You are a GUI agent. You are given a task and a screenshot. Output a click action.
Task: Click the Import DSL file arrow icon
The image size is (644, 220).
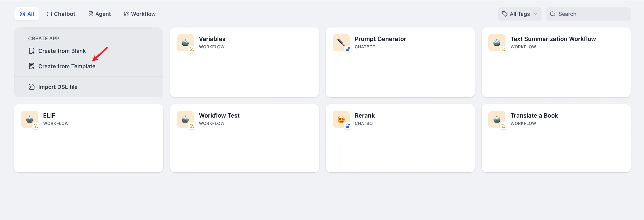(x=31, y=87)
